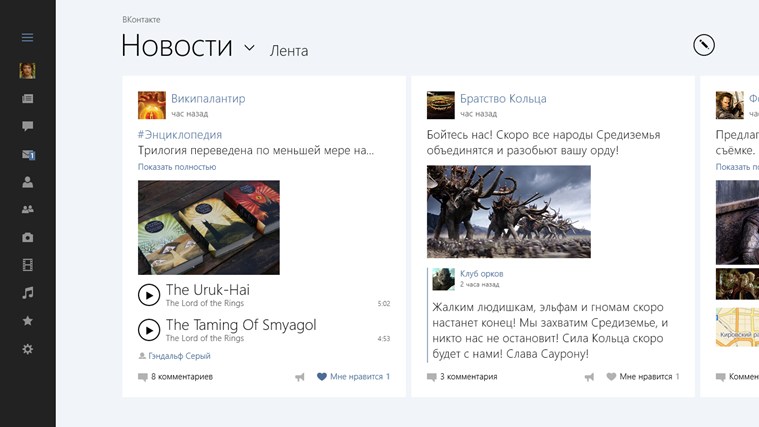Expand the Новости section dropdown chevron
The height and width of the screenshot is (427, 759).
click(249, 47)
